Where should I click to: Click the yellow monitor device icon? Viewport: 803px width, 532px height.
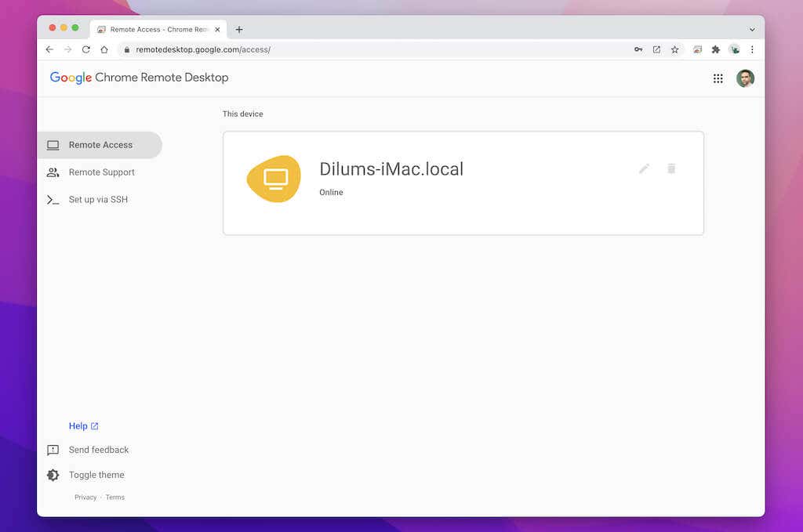pyautogui.click(x=274, y=179)
